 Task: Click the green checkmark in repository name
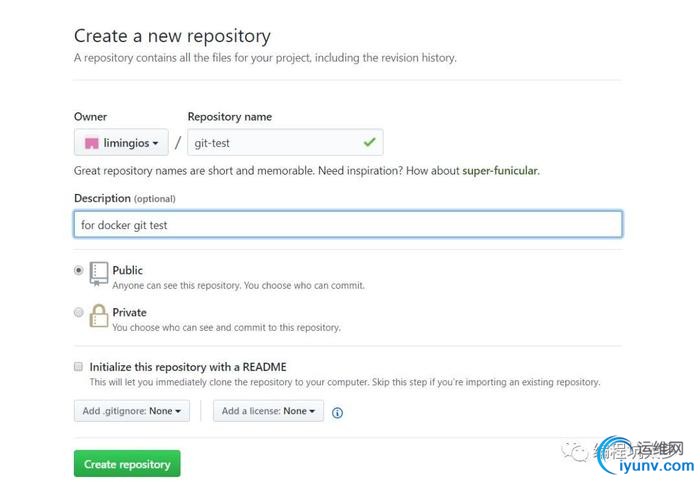(370, 142)
